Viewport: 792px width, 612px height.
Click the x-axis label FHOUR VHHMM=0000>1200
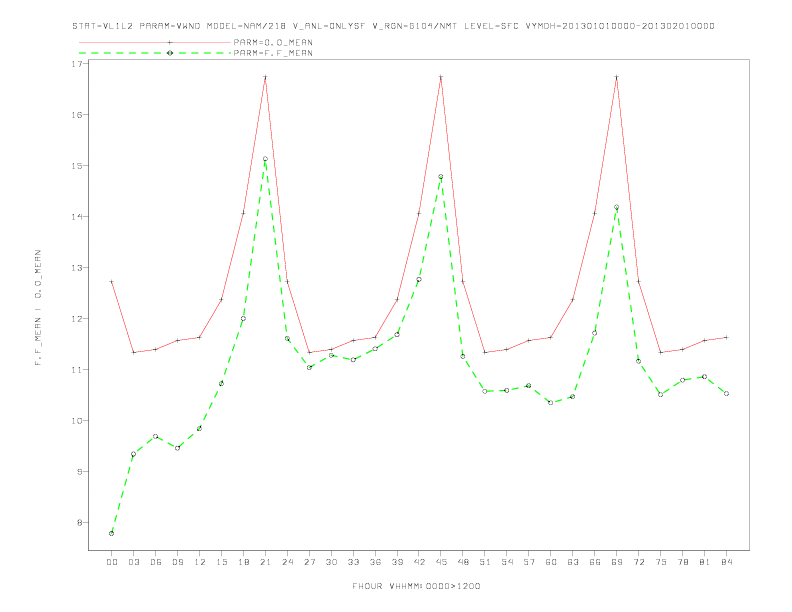pos(416,586)
